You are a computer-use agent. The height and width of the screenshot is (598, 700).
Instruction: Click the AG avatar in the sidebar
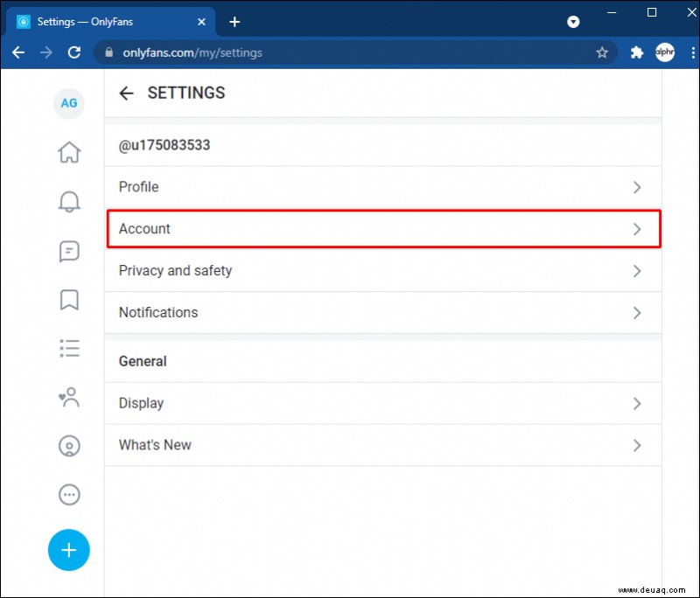[69, 103]
